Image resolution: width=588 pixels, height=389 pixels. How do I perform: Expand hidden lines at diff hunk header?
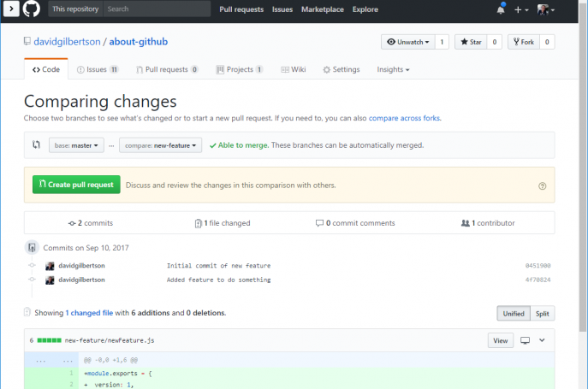pyautogui.click(x=51, y=360)
